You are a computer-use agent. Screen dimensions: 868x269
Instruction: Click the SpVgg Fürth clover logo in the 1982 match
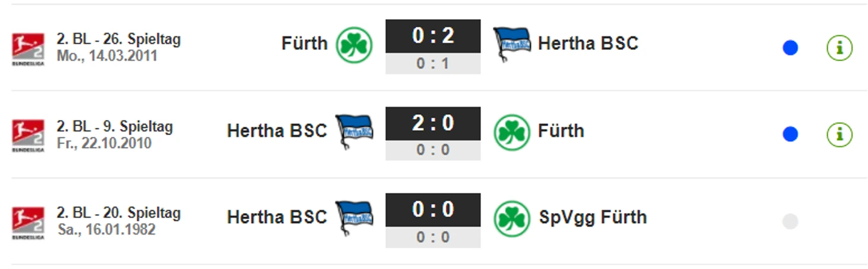512,219
